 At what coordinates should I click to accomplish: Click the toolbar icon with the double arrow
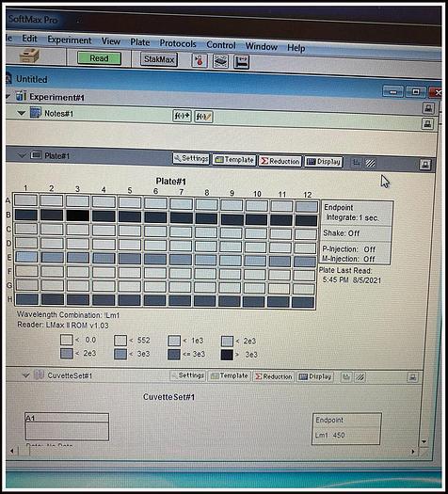(x=242, y=62)
